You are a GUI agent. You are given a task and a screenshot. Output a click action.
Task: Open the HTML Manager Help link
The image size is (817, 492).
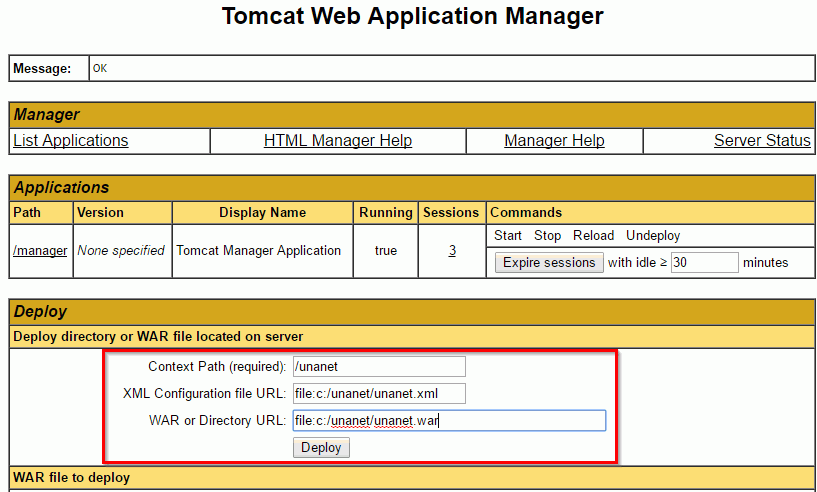(337, 141)
